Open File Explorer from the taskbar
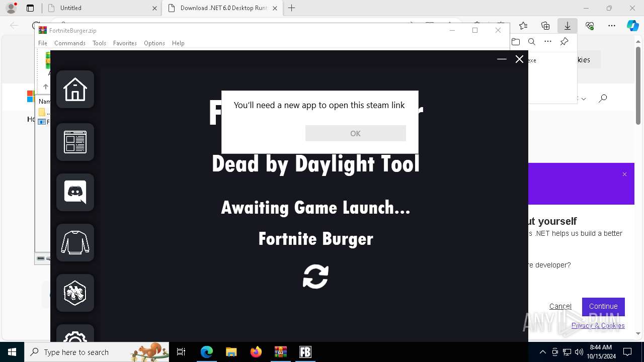Viewport: 644px width, 362px height. [x=231, y=352]
